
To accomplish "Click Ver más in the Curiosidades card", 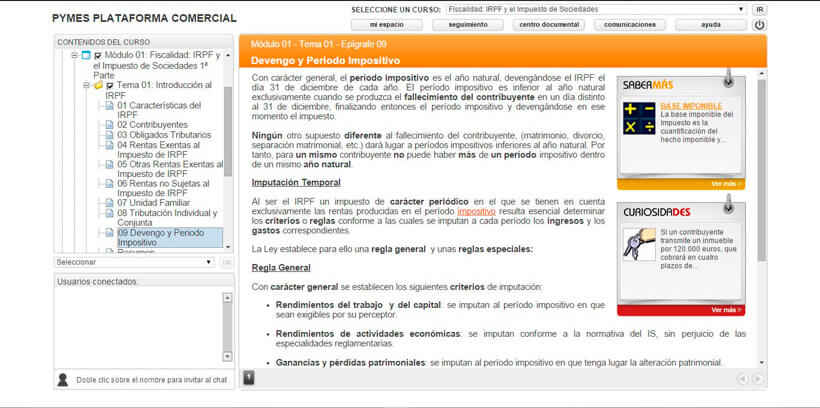I will coord(726,310).
